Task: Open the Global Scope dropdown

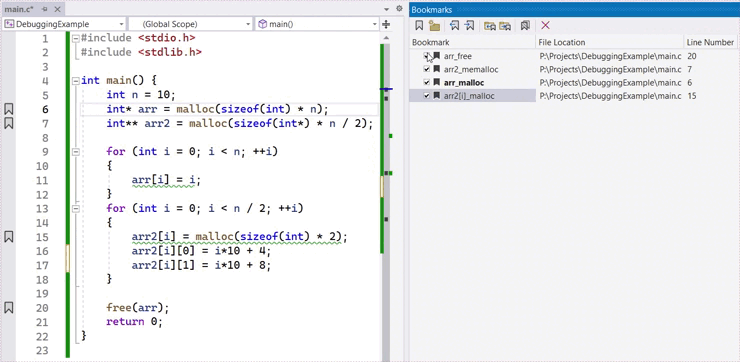Action: [x=191, y=24]
